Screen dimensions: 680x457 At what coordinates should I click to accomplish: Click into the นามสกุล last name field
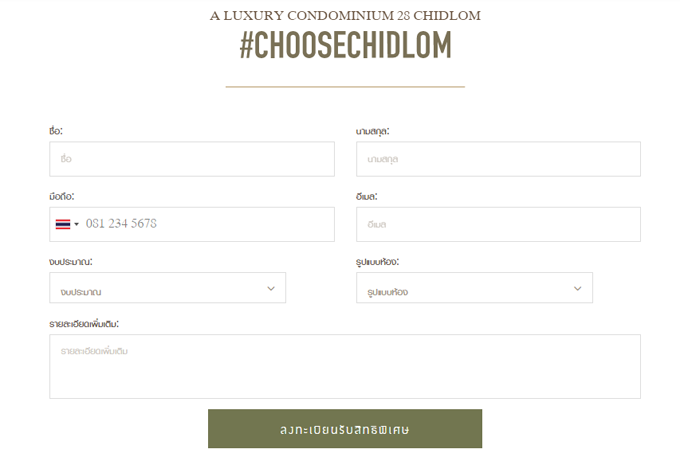click(498, 159)
